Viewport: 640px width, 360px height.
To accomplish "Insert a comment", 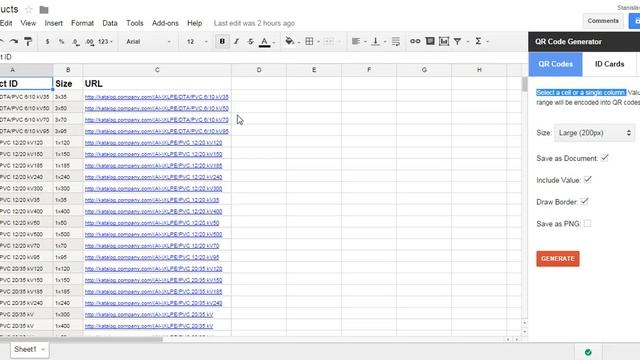I will coord(430,41).
